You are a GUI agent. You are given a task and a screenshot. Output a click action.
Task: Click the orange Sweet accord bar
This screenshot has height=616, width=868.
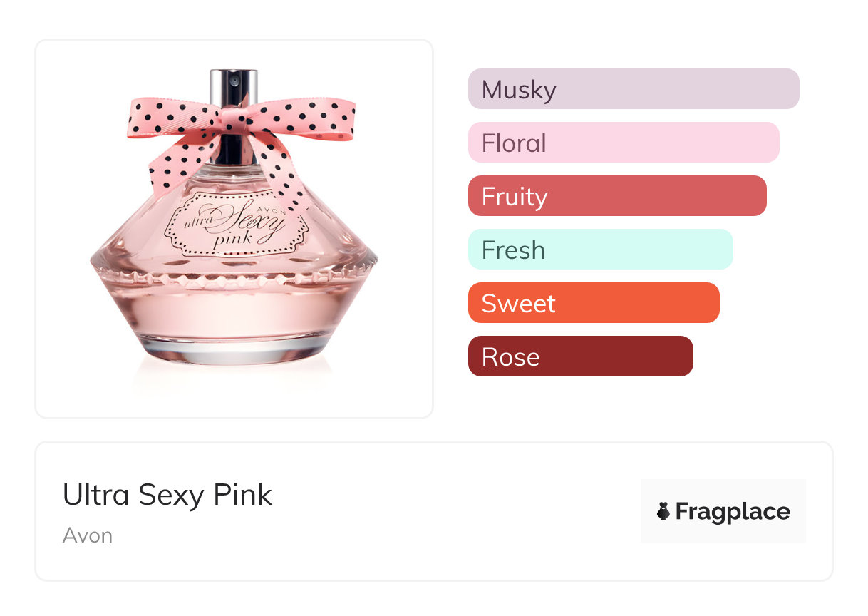click(593, 303)
